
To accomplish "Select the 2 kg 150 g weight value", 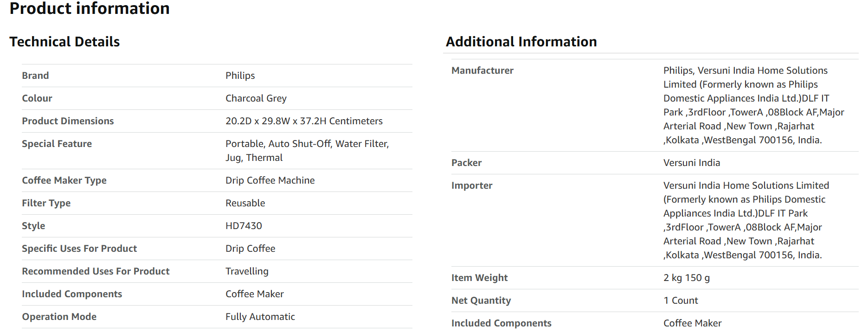I will [687, 278].
